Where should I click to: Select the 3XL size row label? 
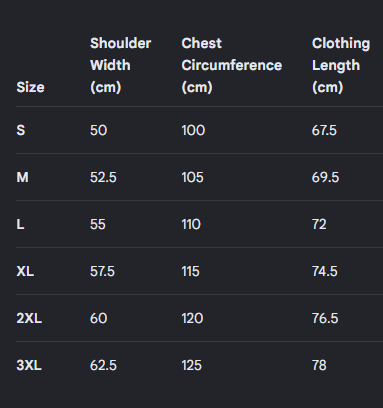click(29, 365)
